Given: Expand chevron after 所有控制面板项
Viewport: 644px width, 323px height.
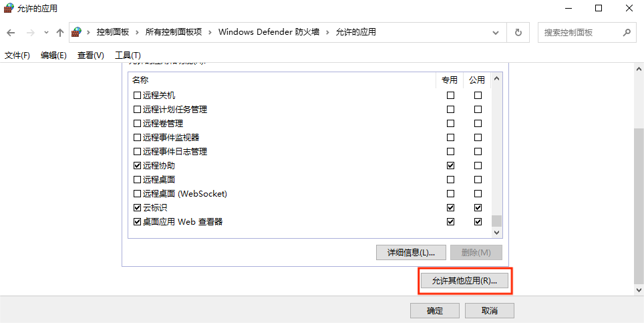Looking at the screenshot, I should 210,32.
